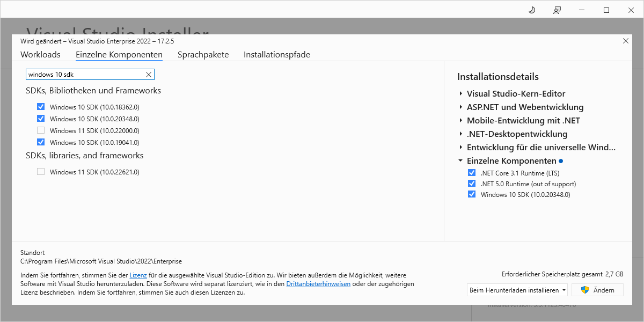Uncheck Windows 10 SDK (10.0.19041.0)
Screen dimensions: 644x322
[41, 142]
